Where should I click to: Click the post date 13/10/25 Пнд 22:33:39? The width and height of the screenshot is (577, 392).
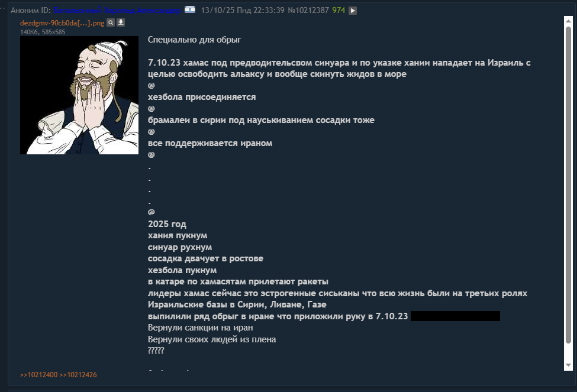point(243,10)
